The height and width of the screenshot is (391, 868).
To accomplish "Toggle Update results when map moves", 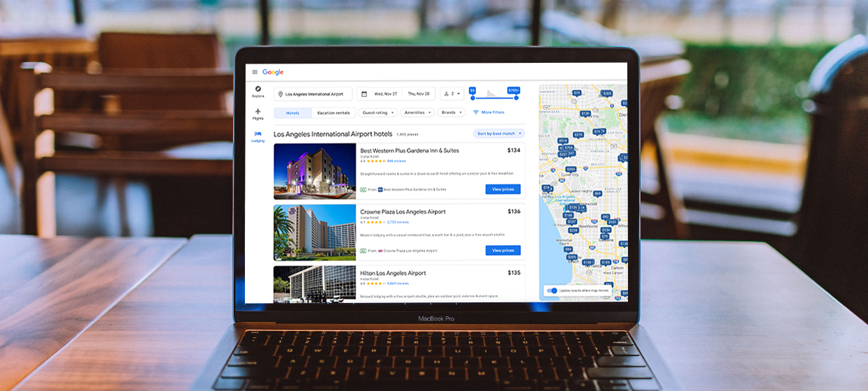I will [552, 290].
